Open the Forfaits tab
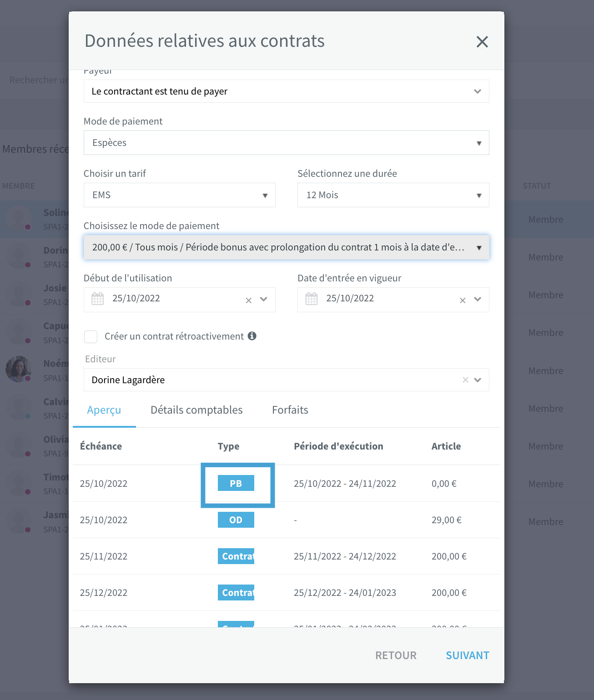 coord(290,410)
